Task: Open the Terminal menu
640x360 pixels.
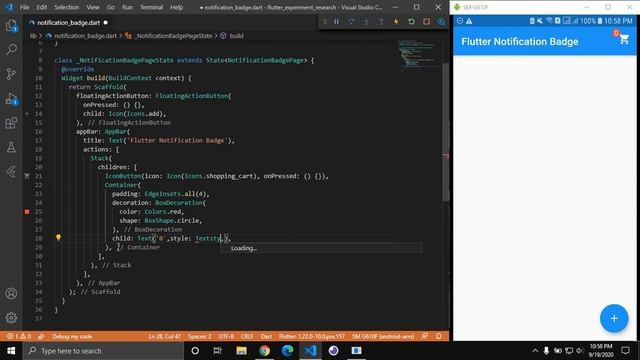Action: 151,7
